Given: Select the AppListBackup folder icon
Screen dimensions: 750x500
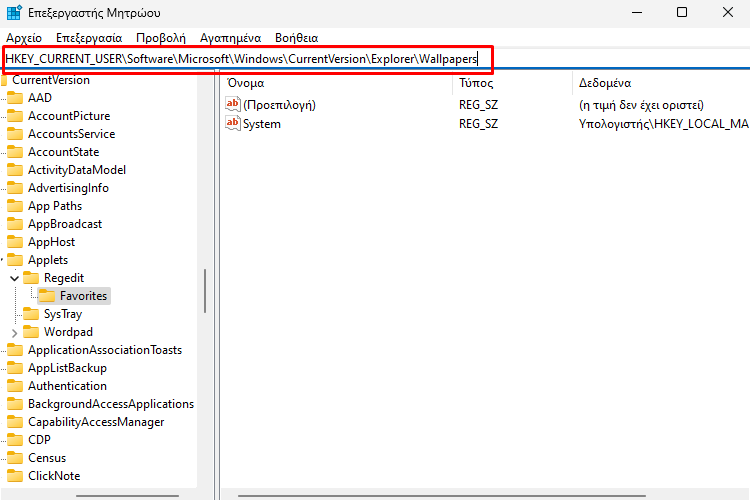Looking at the screenshot, I should pos(15,368).
